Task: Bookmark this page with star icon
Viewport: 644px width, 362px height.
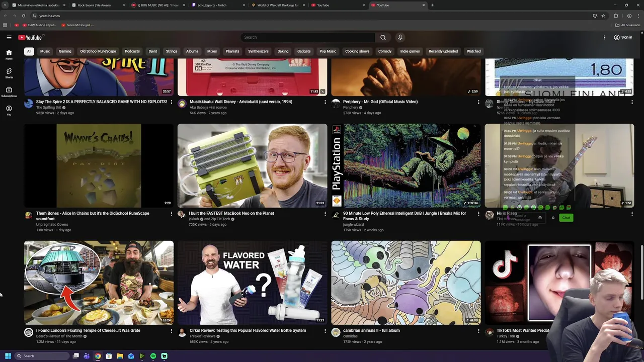Action: tap(603, 16)
